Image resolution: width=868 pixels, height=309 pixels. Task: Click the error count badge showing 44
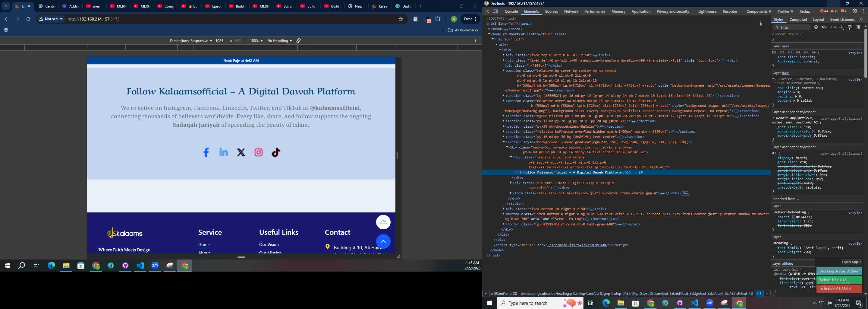[824, 11]
